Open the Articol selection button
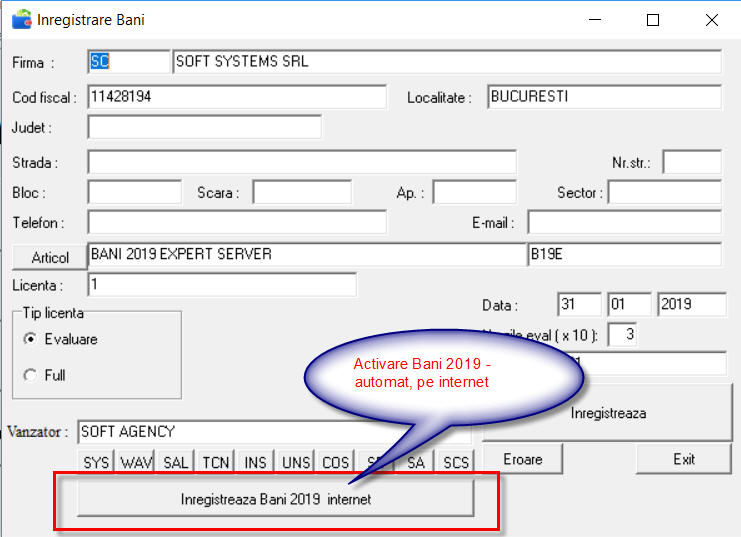 (x=50, y=257)
